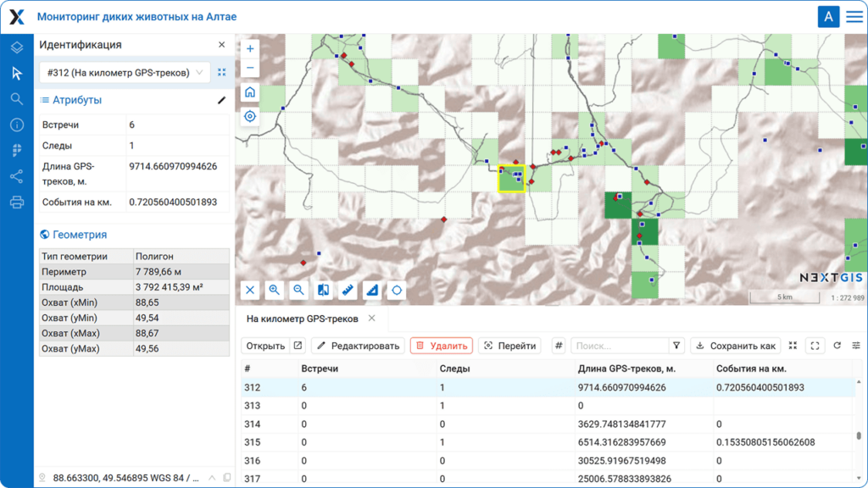
Task: Open the #312 feature selection dropdown
Action: (125, 73)
